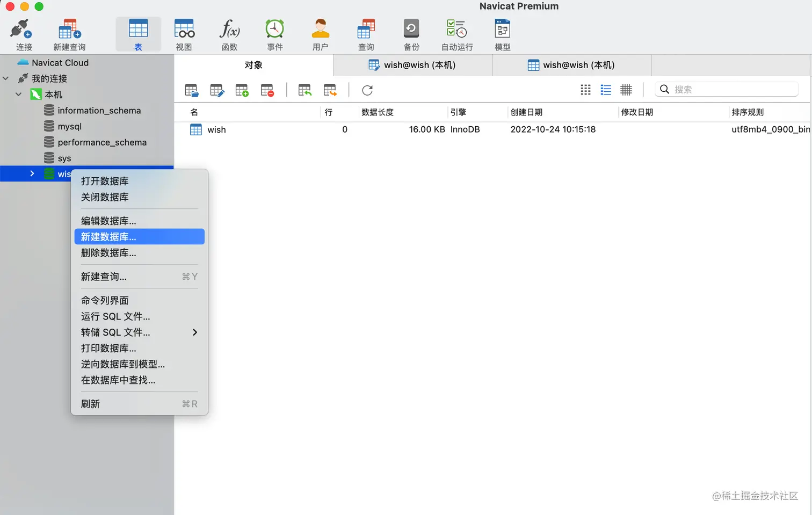This screenshot has width=812, height=515.
Task: Click the search field (搜索)
Action: coord(726,89)
